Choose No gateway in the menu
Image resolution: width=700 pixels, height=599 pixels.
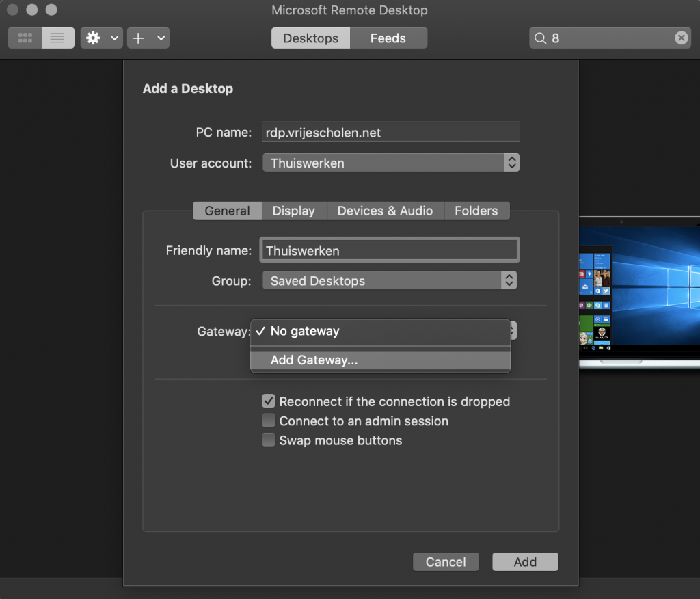(x=380, y=331)
